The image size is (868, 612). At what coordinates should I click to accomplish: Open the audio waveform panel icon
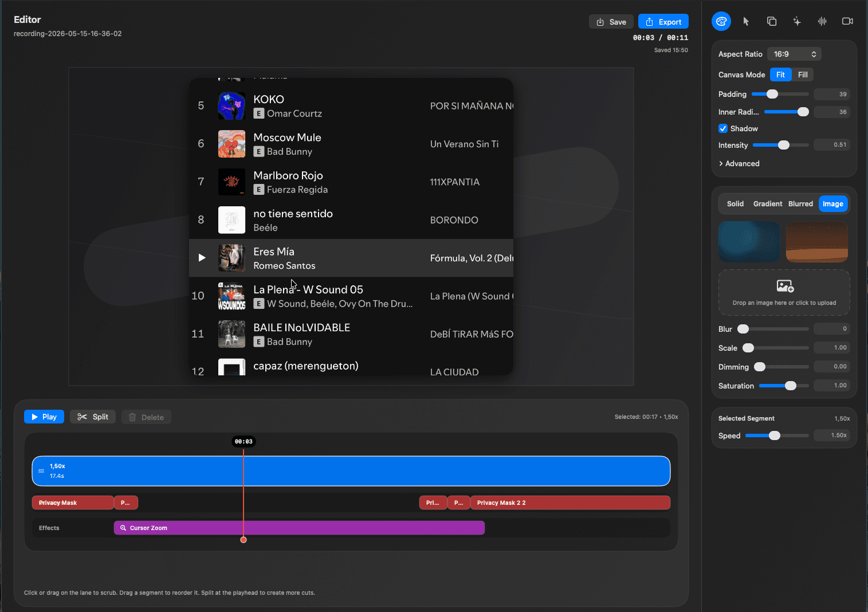822,21
